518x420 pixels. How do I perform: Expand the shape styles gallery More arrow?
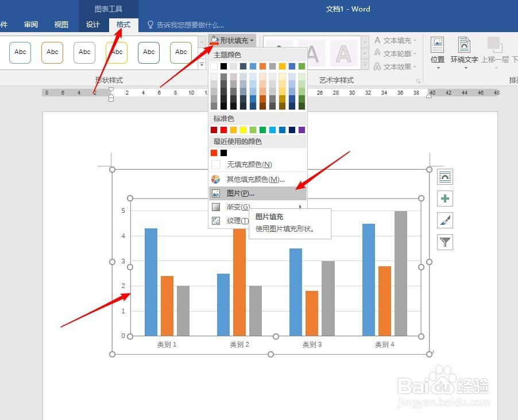tap(202, 65)
